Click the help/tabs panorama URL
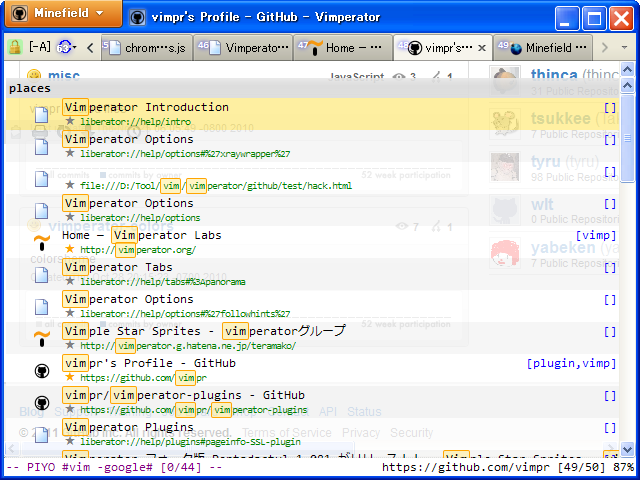Image resolution: width=640 pixels, height=480 pixels. click(163, 282)
